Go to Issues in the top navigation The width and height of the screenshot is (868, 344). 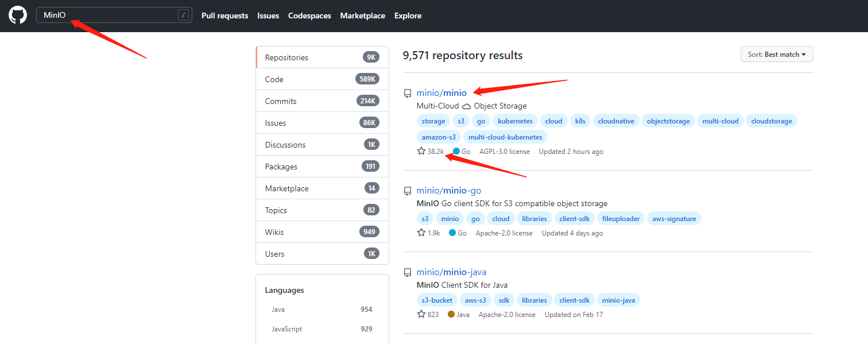pyautogui.click(x=268, y=16)
